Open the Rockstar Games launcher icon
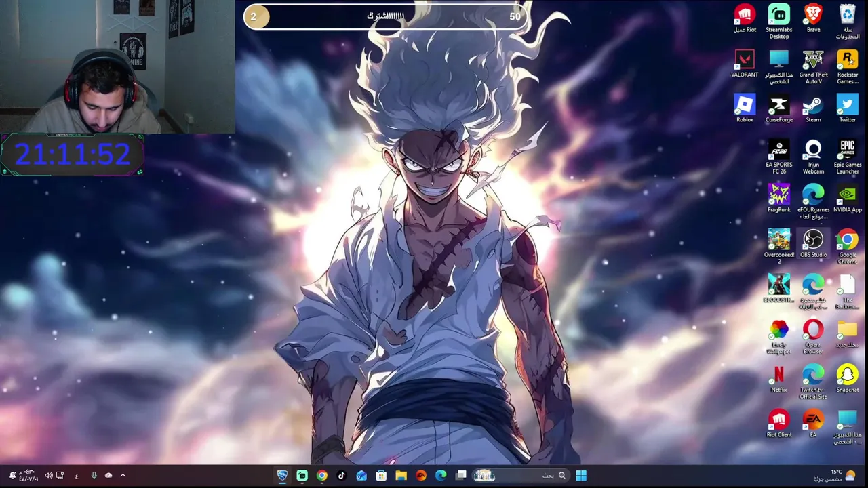This screenshot has height=488, width=868. (x=848, y=66)
